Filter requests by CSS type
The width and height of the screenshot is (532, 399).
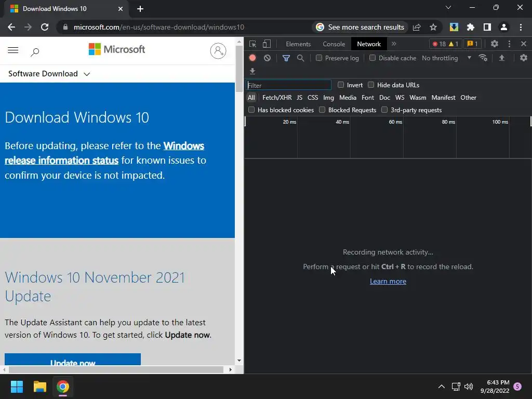coord(312,97)
